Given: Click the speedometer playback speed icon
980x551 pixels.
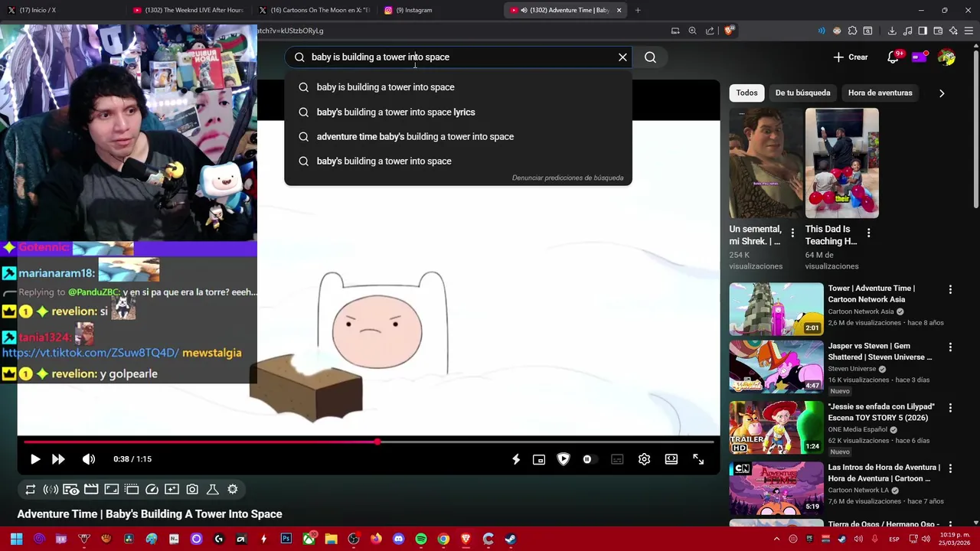Looking at the screenshot, I should (152, 489).
